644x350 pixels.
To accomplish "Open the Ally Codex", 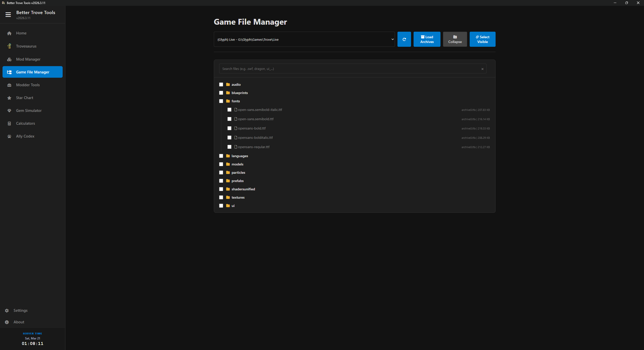I will coord(25,136).
